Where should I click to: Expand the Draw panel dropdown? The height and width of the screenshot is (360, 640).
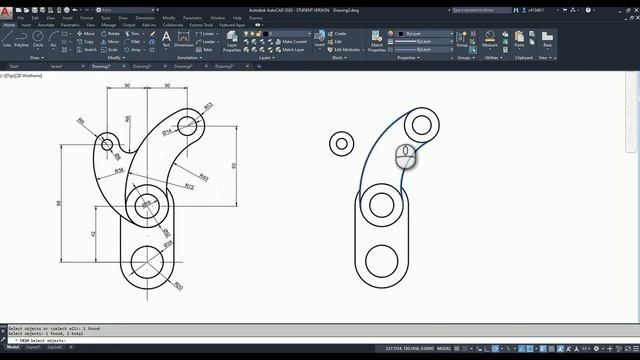click(x=37, y=58)
